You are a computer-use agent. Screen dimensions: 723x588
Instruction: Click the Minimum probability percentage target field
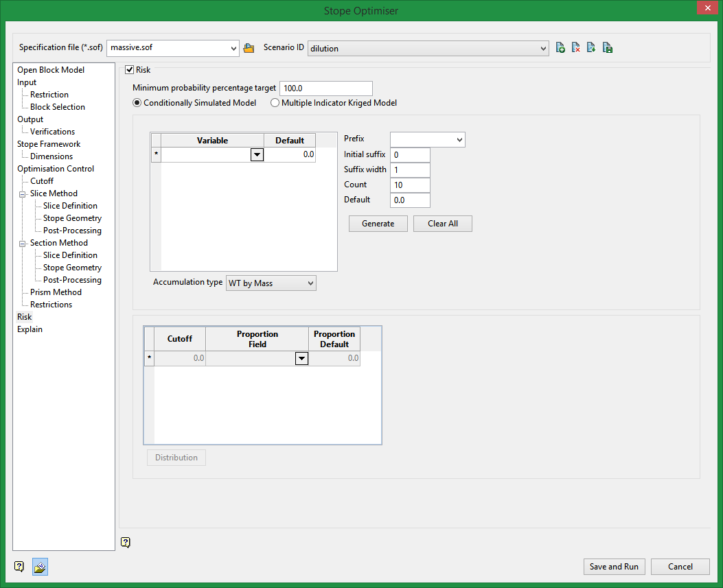pos(325,89)
